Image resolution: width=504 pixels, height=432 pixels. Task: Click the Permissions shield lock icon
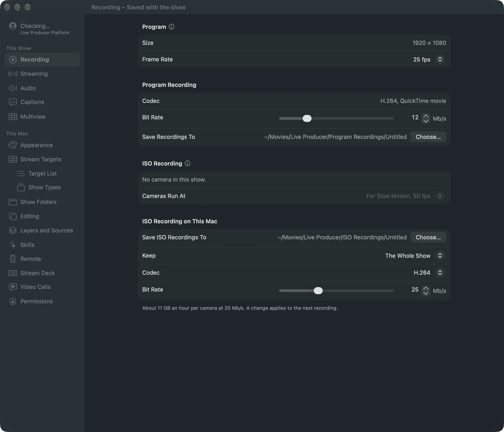[x=13, y=301]
